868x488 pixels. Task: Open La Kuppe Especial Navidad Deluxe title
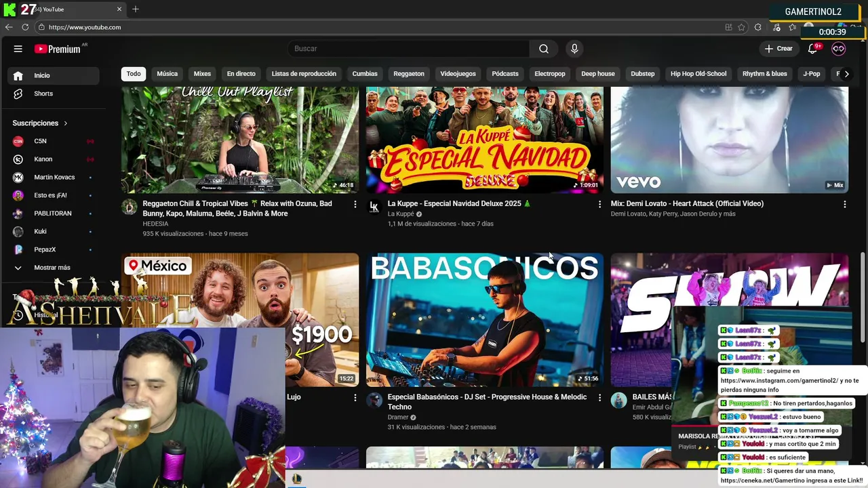[x=459, y=204]
